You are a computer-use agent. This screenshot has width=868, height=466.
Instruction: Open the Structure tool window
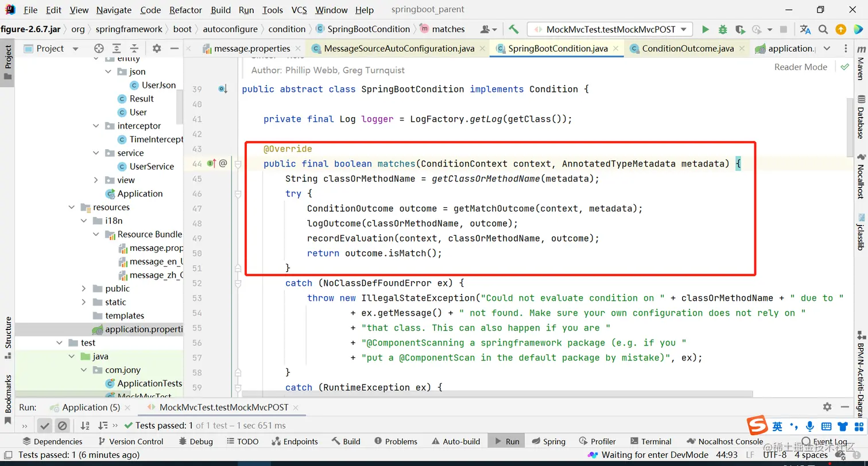[8, 337]
